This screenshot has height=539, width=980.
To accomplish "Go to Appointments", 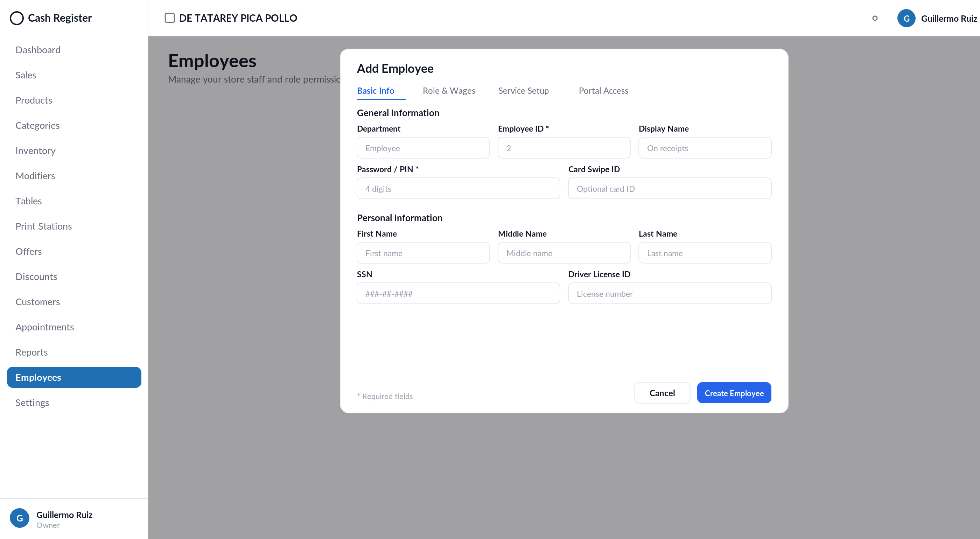I will [74, 327].
